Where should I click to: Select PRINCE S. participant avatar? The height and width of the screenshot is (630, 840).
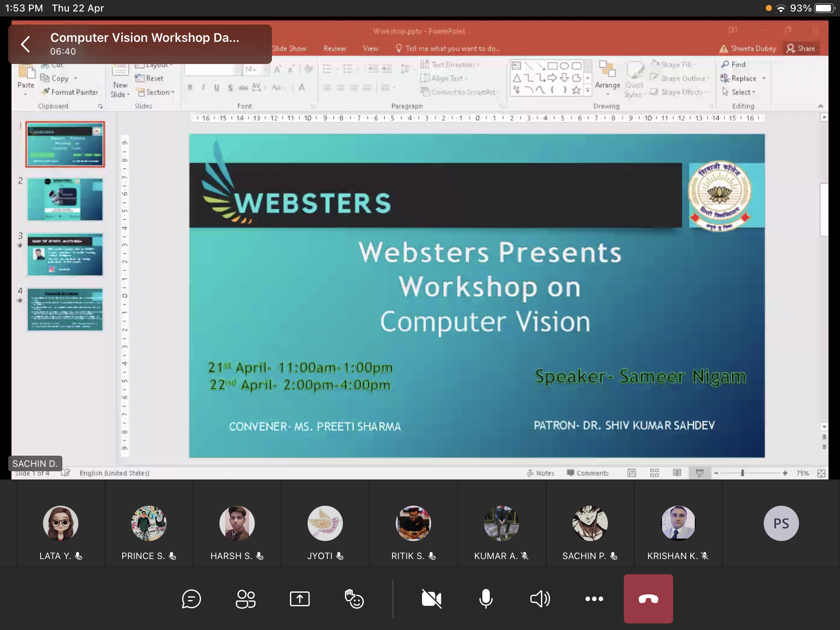[149, 523]
